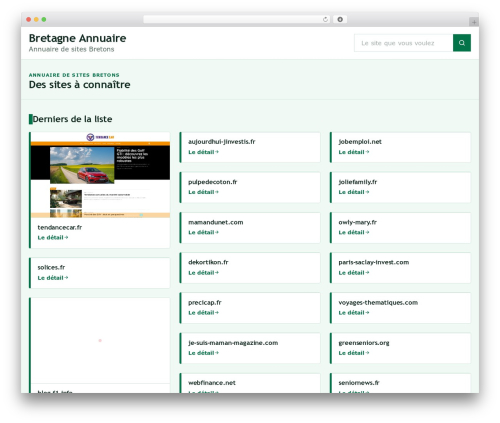
Task: Open tendancecar.fr site title
Action: tap(60, 227)
